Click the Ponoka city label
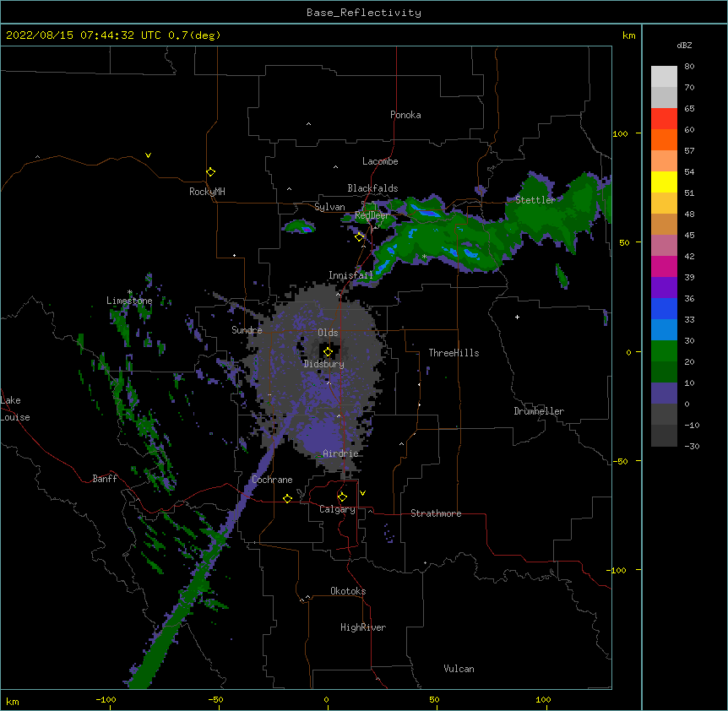 405,115
